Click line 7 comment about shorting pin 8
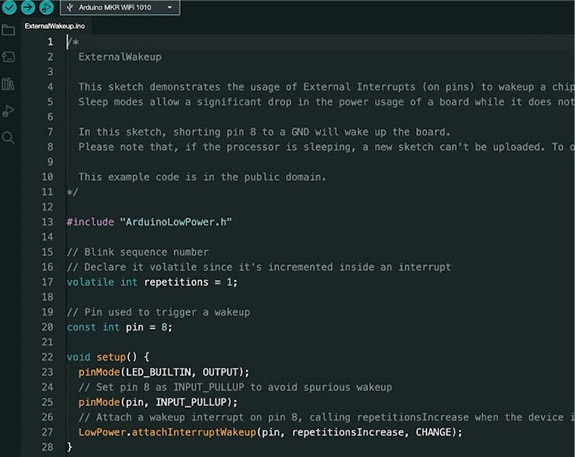 tap(264, 132)
